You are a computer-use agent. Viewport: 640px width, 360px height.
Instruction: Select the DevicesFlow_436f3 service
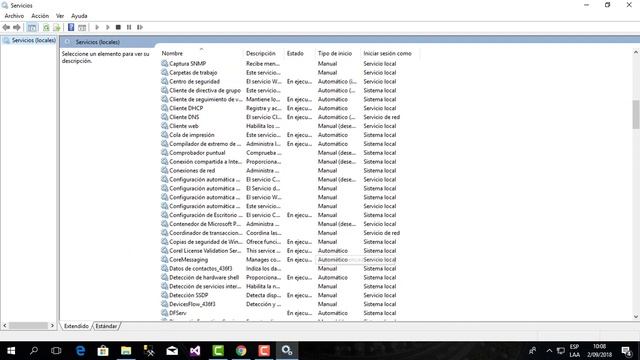[192, 304]
